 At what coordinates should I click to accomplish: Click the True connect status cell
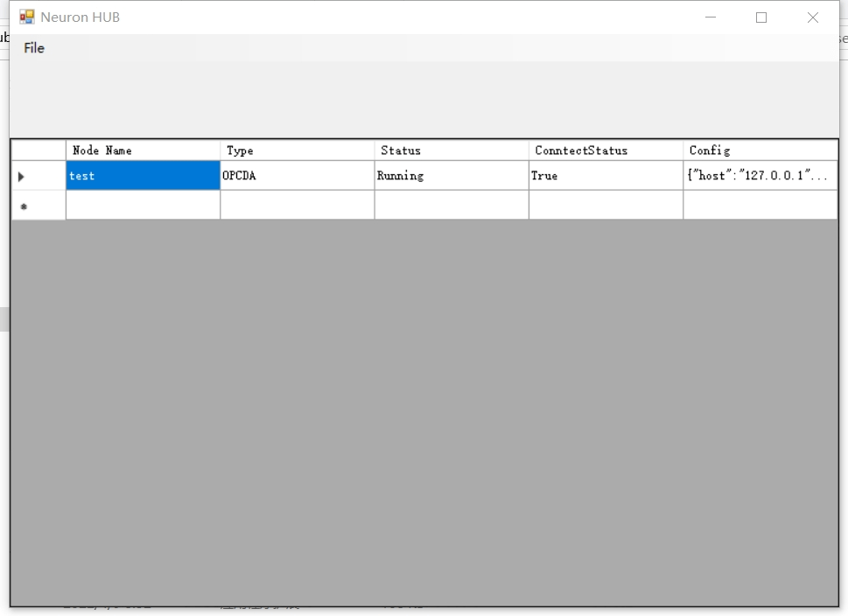tap(606, 176)
